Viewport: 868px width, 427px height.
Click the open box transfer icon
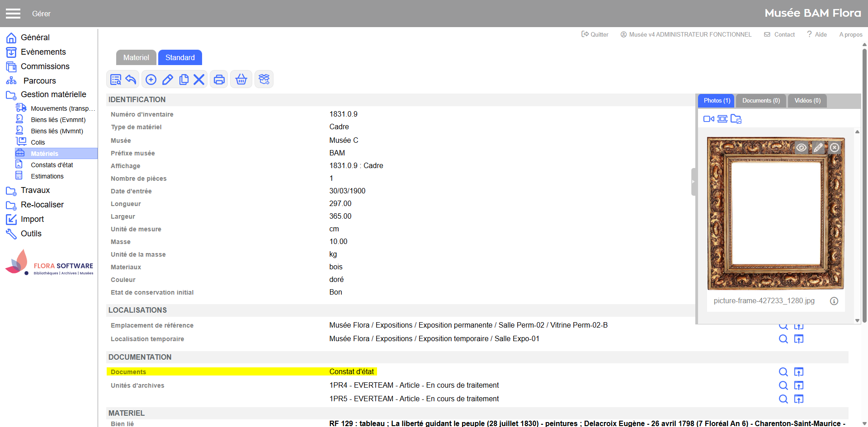264,80
